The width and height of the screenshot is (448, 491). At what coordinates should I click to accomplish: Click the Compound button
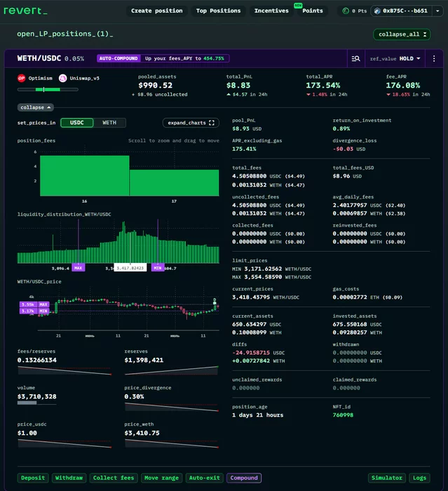coord(244,478)
